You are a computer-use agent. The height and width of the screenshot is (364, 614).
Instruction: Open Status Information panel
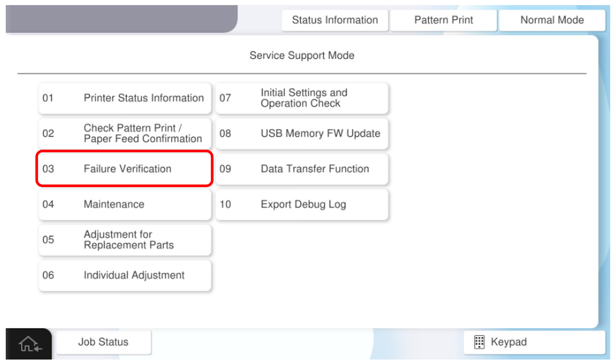[x=335, y=20]
